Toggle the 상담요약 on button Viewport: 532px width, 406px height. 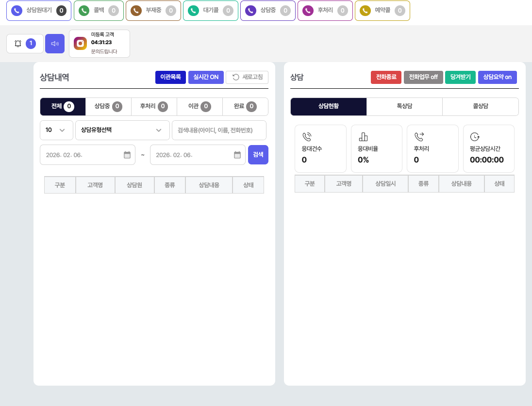tap(497, 77)
